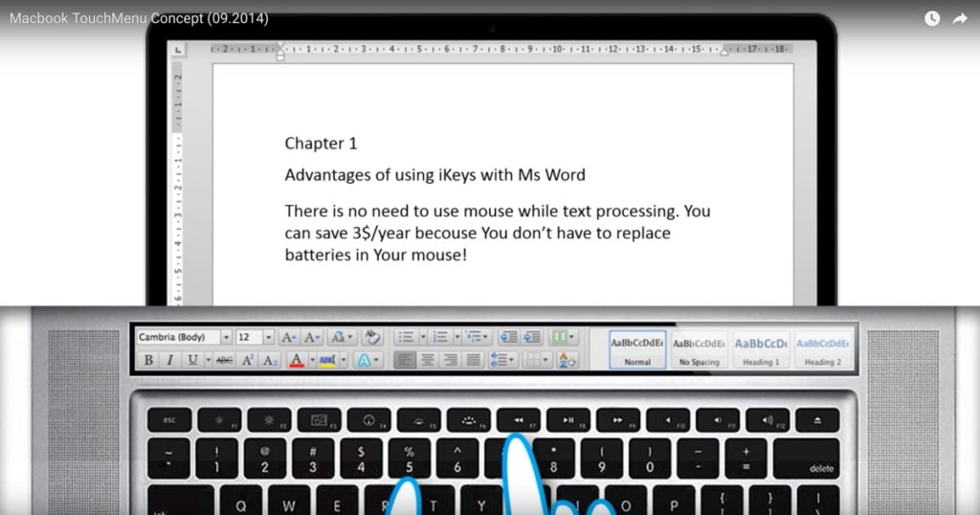Screen dimensions: 980x515
Task: Apply the Normal style
Action: tap(637, 349)
